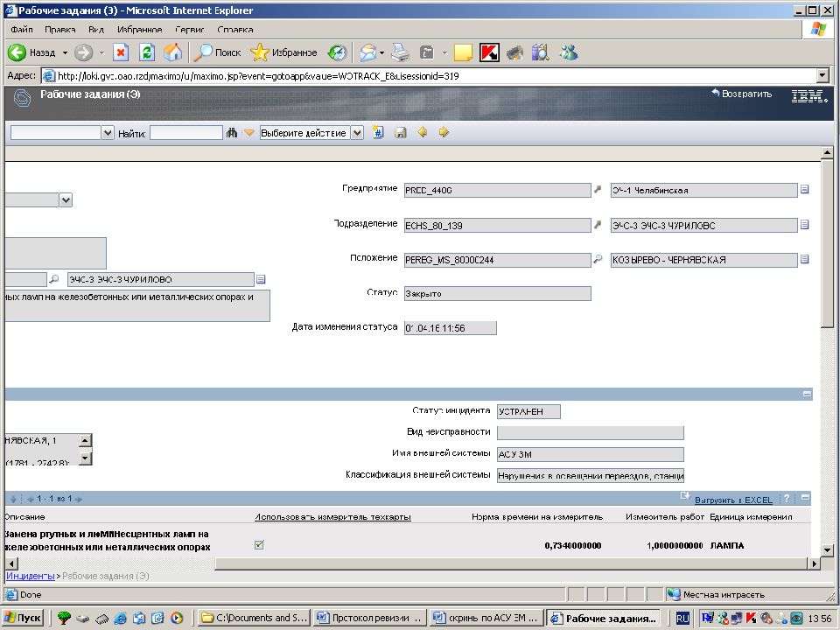Switch to the скринь по АСУ ЭМ taskbar button

487,618
